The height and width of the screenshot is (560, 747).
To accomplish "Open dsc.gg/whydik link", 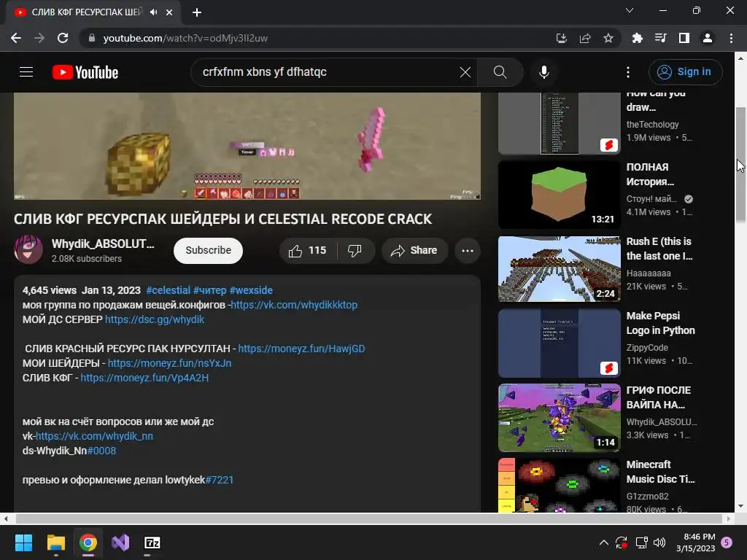I will click(x=155, y=319).
